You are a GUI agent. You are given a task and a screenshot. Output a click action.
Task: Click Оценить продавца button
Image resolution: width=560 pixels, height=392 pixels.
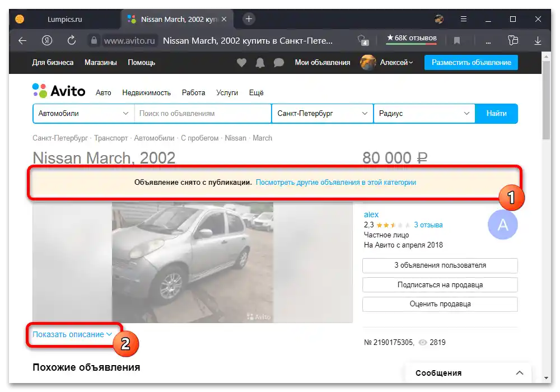click(x=440, y=304)
